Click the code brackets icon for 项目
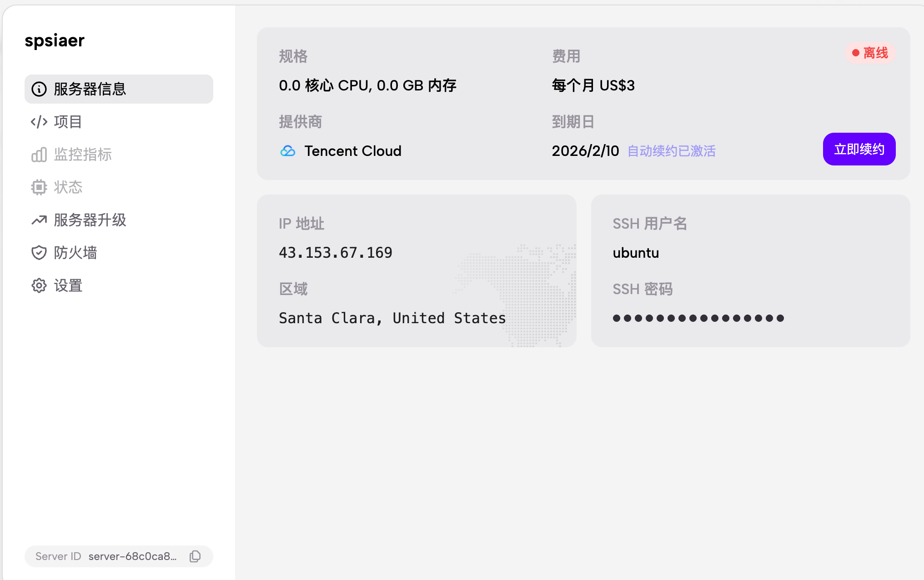The width and height of the screenshot is (924, 580). click(x=39, y=122)
